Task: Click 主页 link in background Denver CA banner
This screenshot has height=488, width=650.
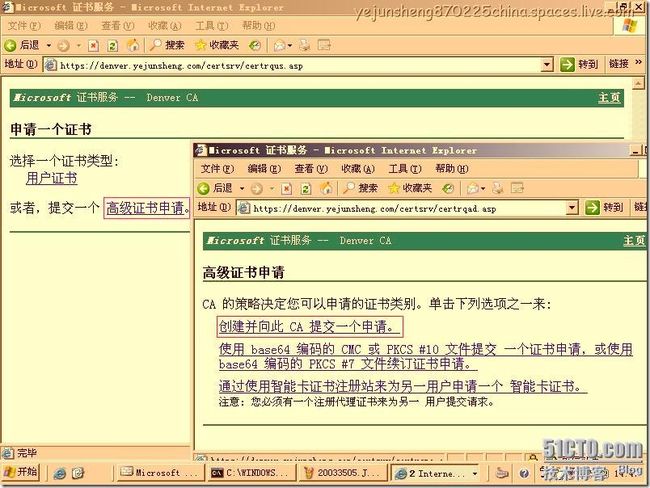Action: tap(609, 98)
